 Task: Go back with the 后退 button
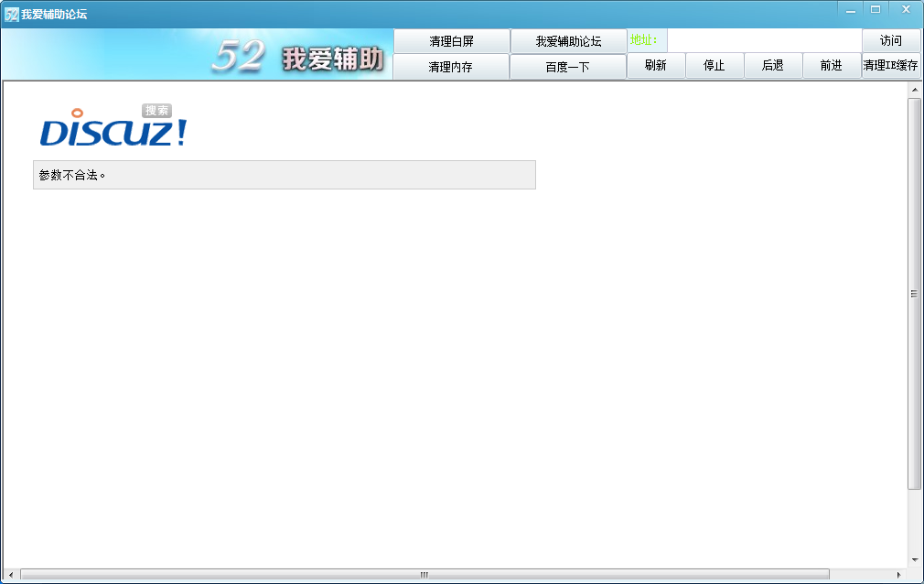pos(772,66)
